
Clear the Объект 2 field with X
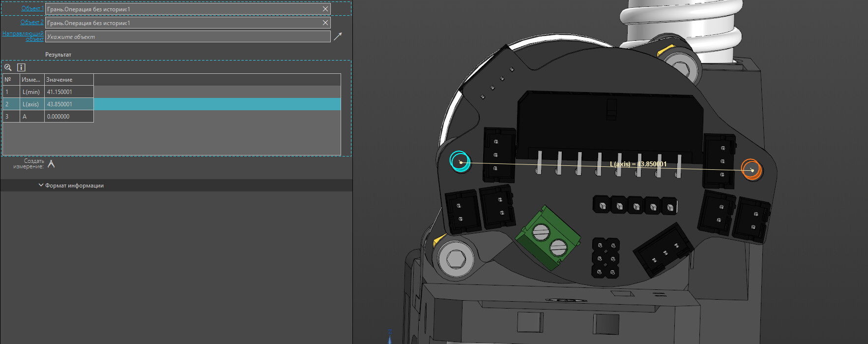[325, 23]
